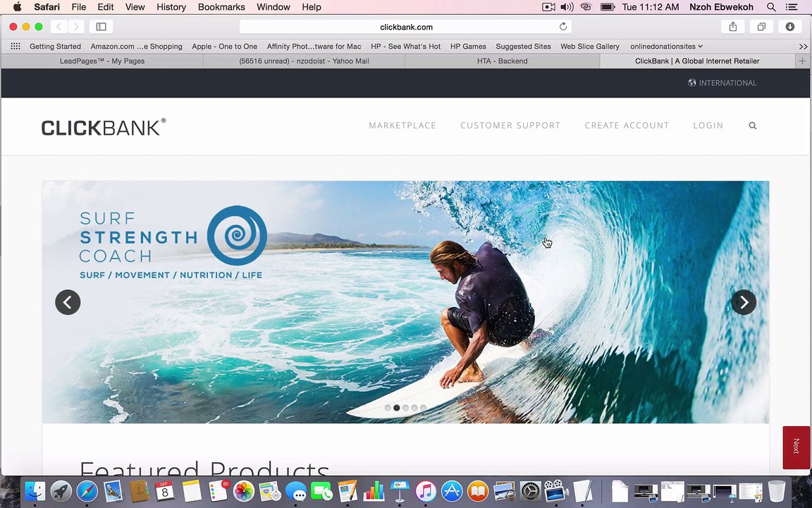Viewport: 812px width, 508px height.
Task: Go to next carousel slide arrow
Action: (744, 302)
